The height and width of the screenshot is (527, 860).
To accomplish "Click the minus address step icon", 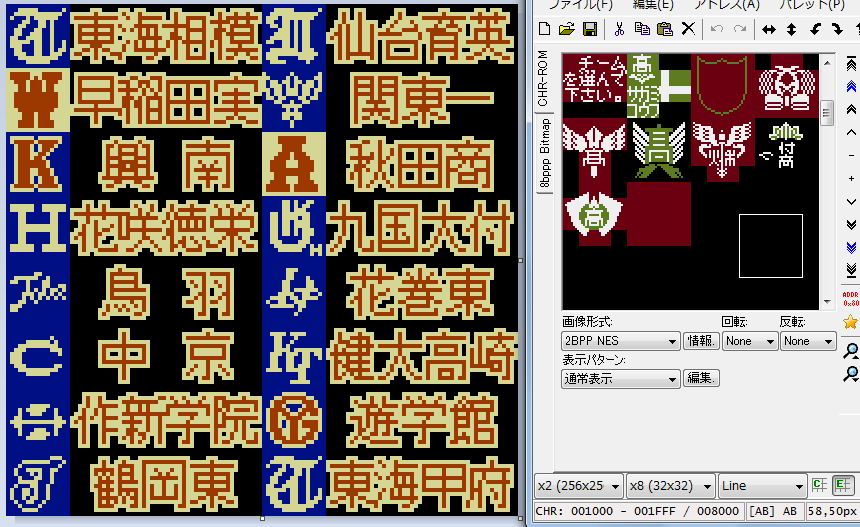I will [x=851, y=156].
